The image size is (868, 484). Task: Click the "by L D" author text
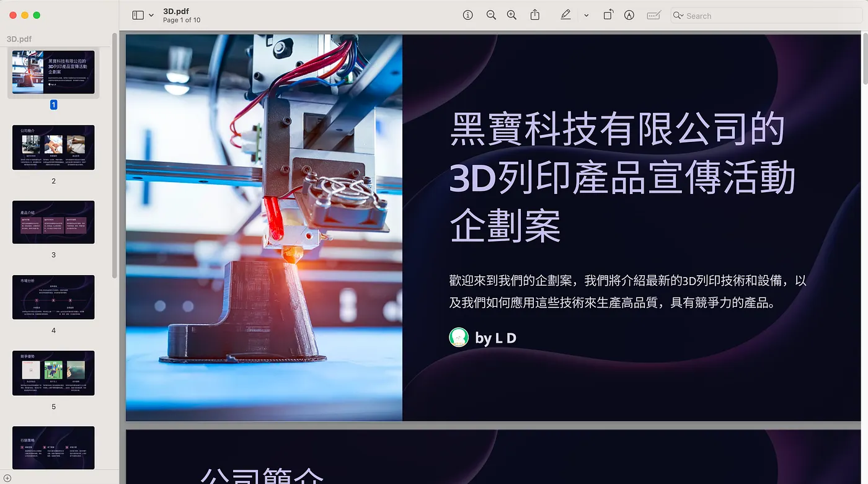[x=495, y=338]
